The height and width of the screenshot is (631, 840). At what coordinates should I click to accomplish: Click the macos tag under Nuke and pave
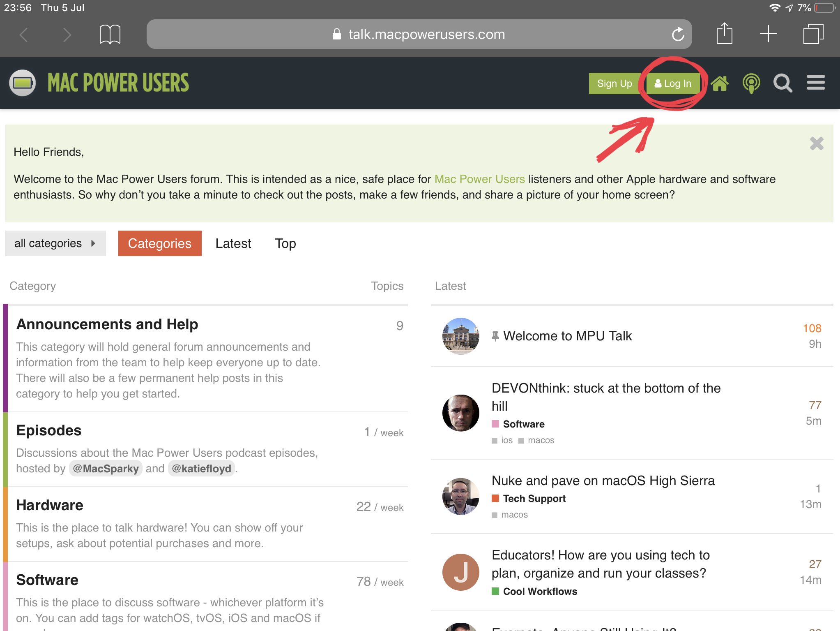pos(510,515)
